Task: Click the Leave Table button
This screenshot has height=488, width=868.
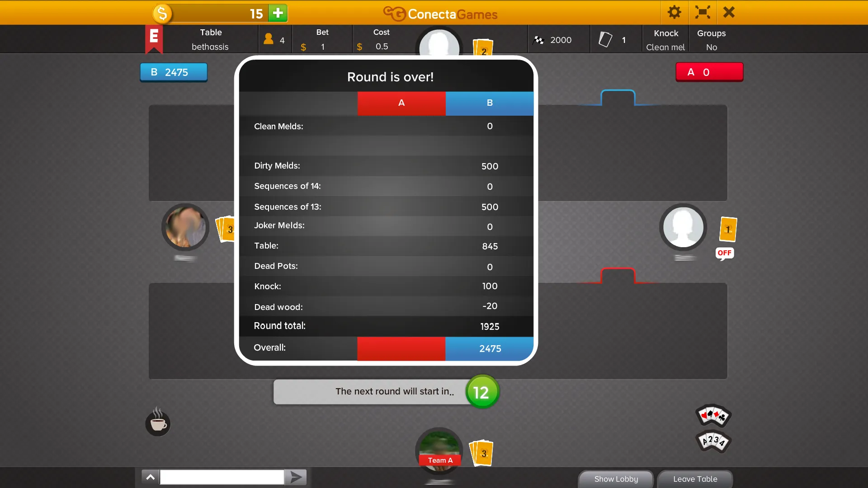Action: click(x=694, y=479)
